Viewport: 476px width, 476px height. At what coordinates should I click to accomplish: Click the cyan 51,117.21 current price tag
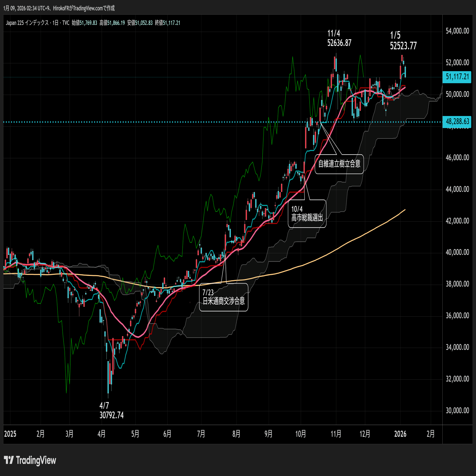(x=457, y=77)
